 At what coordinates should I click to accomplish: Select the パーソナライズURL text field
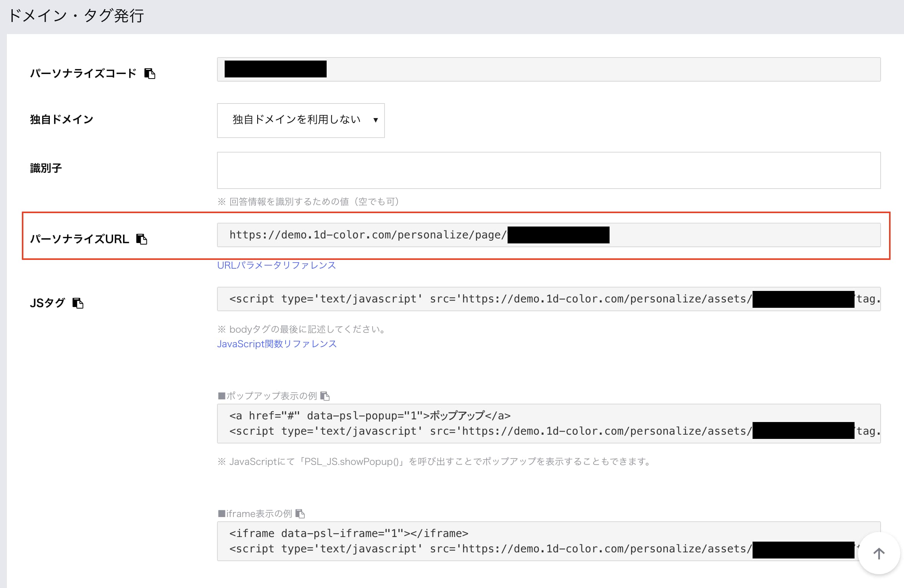(549, 235)
